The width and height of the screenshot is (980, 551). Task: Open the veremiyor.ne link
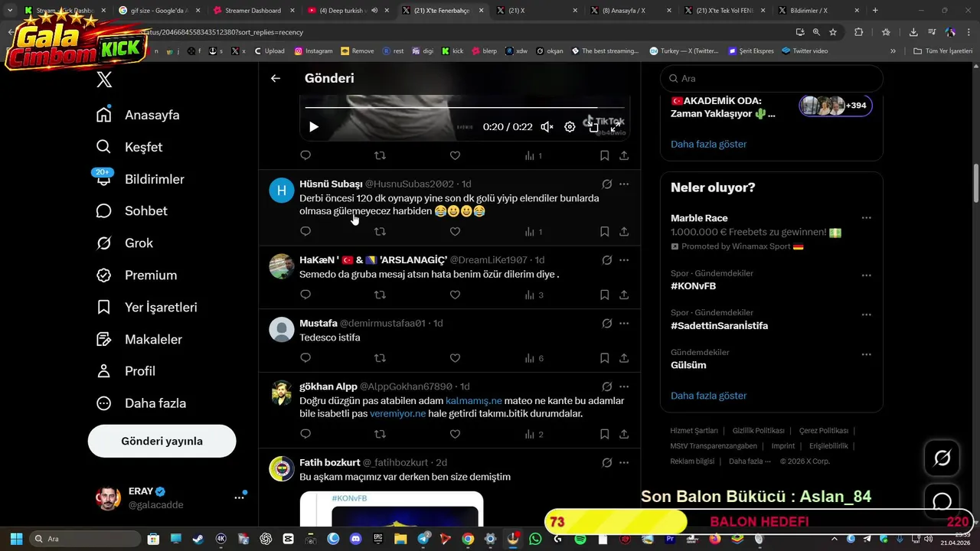(x=397, y=414)
